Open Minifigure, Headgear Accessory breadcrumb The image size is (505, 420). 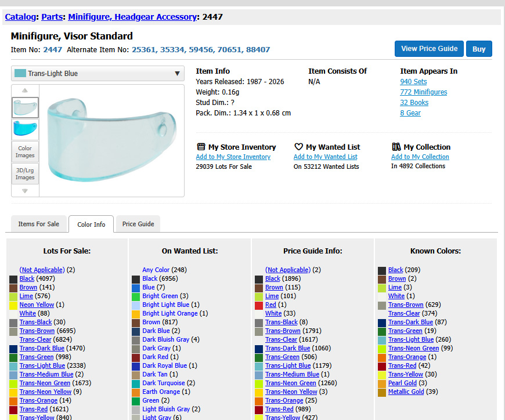click(132, 17)
